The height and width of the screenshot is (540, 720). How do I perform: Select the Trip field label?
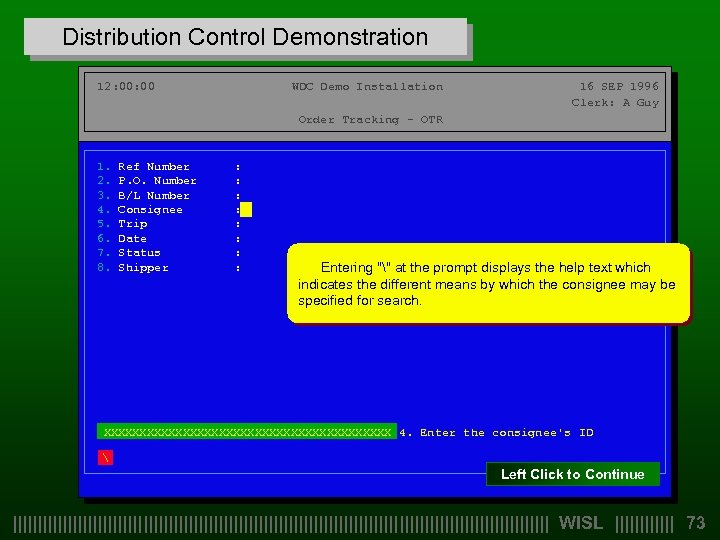[x=133, y=224]
